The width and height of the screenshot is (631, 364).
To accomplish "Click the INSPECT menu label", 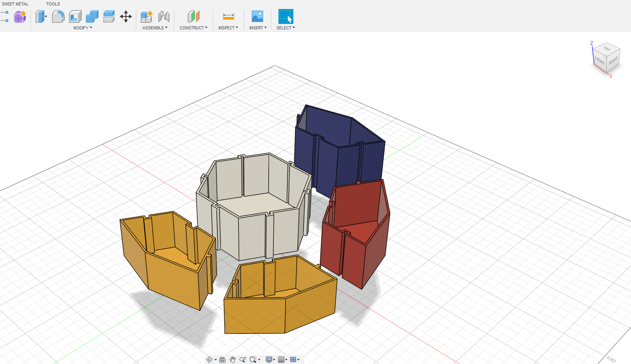I will 228,28.
